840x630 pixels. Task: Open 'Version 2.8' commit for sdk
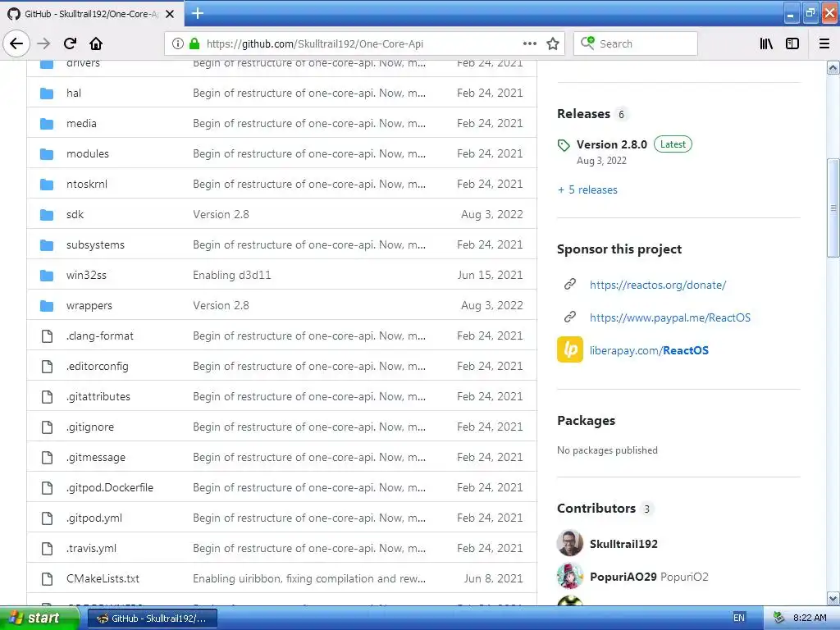tap(221, 215)
